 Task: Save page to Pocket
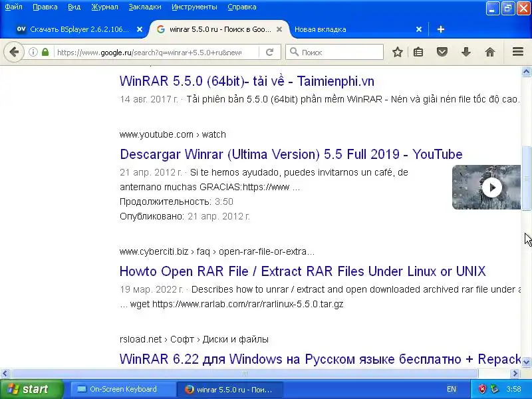coord(442,52)
